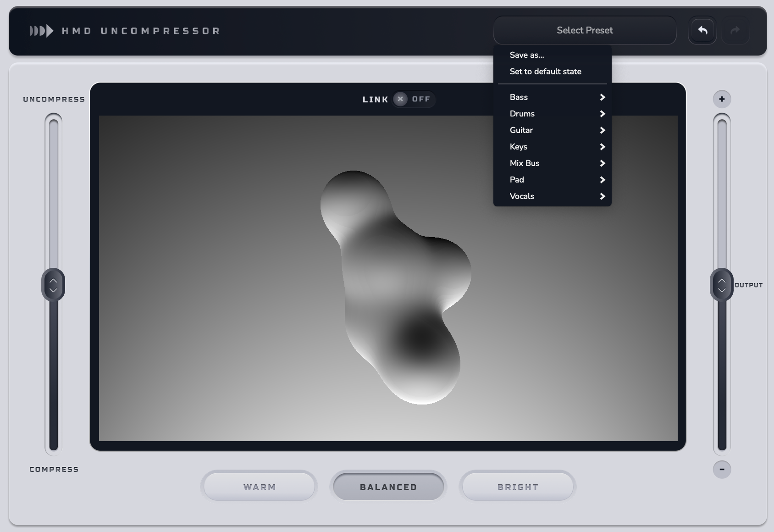Click the plus icon above the output slider
Viewport: 774px width, 532px height.
point(722,99)
